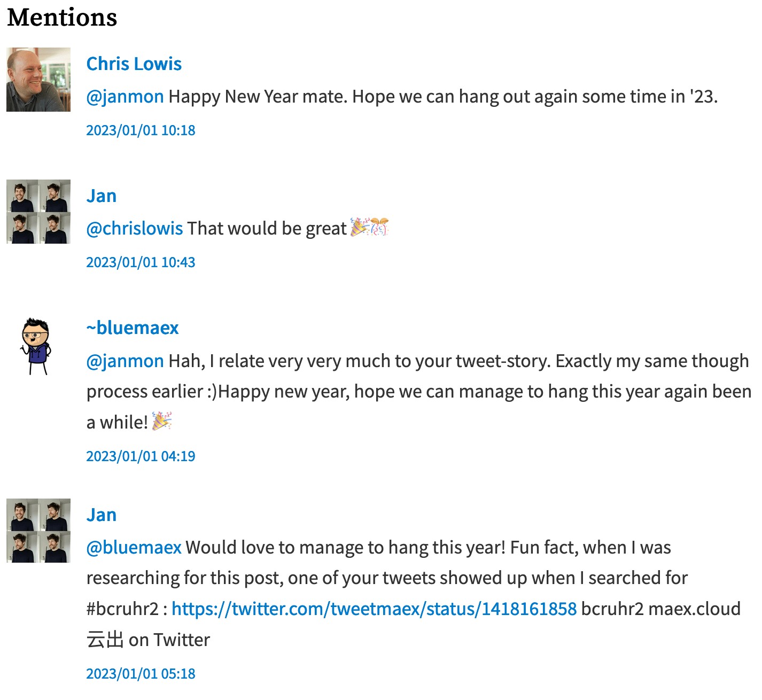Click the bluemaex cartoon avatar
The height and width of the screenshot is (700, 762).
(36, 346)
